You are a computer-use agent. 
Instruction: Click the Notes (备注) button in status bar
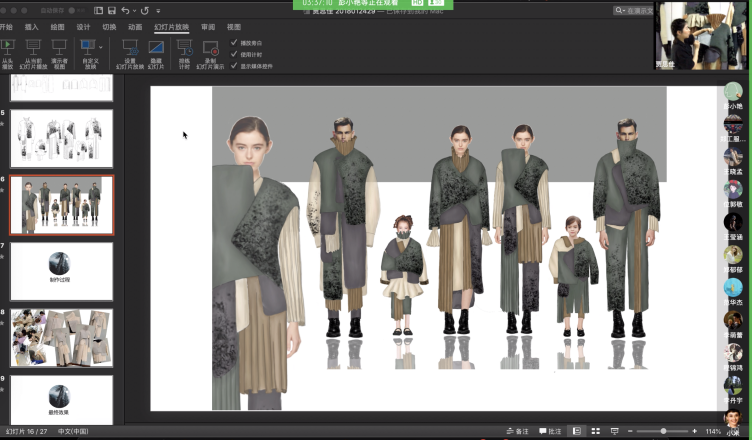pos(517,431)
